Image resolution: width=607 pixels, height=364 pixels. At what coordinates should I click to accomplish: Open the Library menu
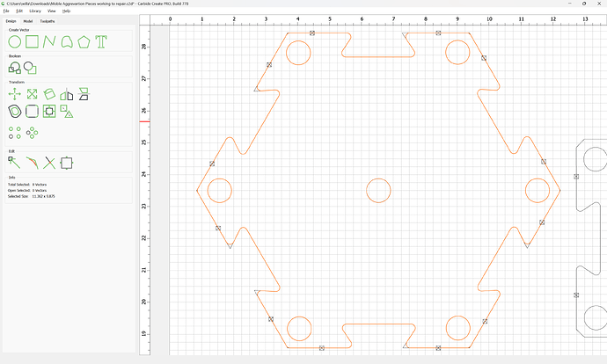tap(35, 11)
